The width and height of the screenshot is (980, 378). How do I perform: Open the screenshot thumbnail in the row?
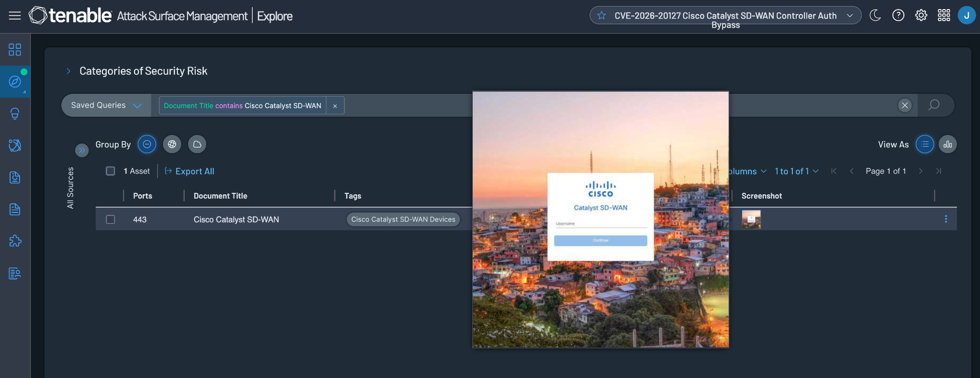point(751,220)
